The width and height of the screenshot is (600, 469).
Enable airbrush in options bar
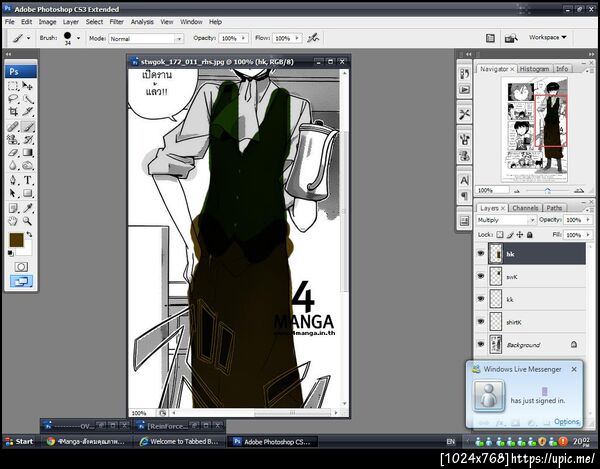coord(313,37)
